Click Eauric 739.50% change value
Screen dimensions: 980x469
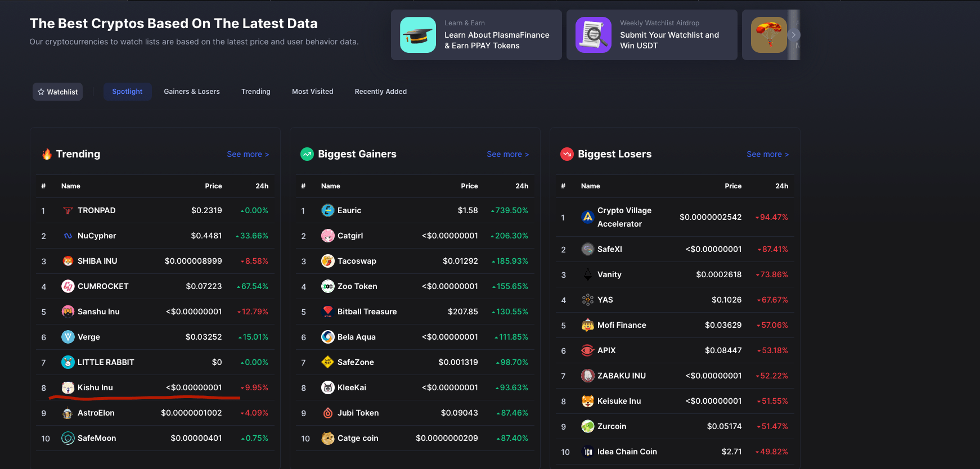point(510,210)
